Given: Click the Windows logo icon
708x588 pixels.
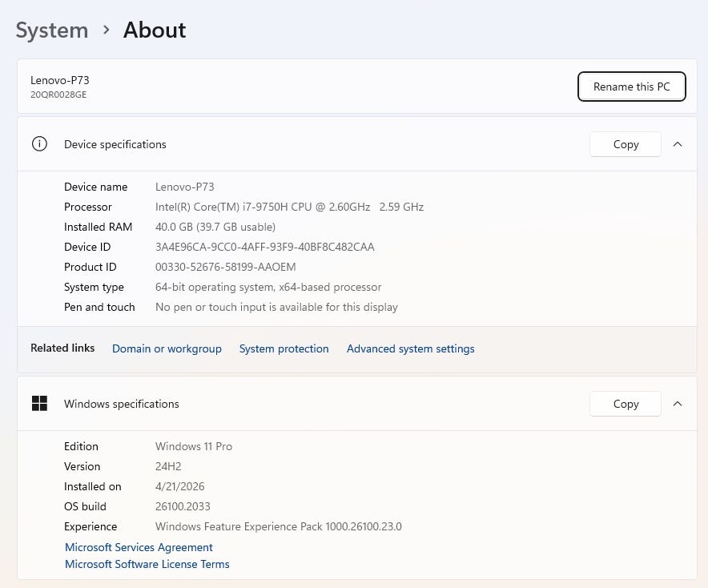Looking at the screenshot, I should pos(39,404).
